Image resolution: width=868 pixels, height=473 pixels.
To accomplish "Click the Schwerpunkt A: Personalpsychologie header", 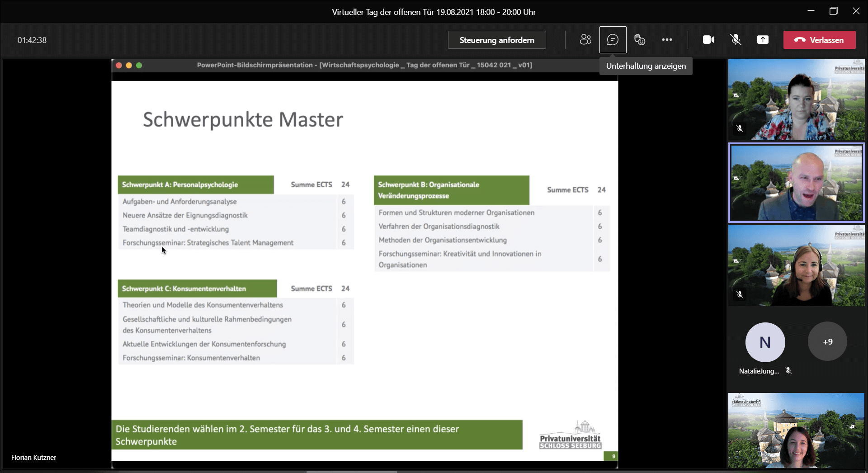I will pos(196,184).
